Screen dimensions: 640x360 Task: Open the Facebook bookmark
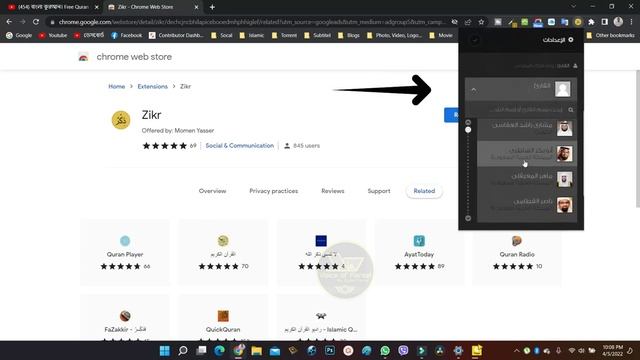(x=127, y=36)
